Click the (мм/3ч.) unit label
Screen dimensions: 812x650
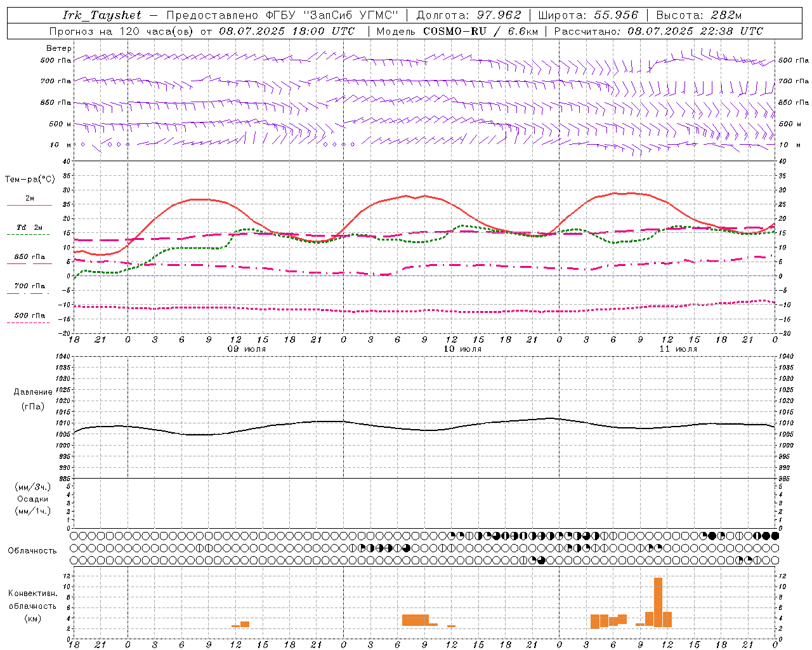pyautogui.click(x=33, y=487)
